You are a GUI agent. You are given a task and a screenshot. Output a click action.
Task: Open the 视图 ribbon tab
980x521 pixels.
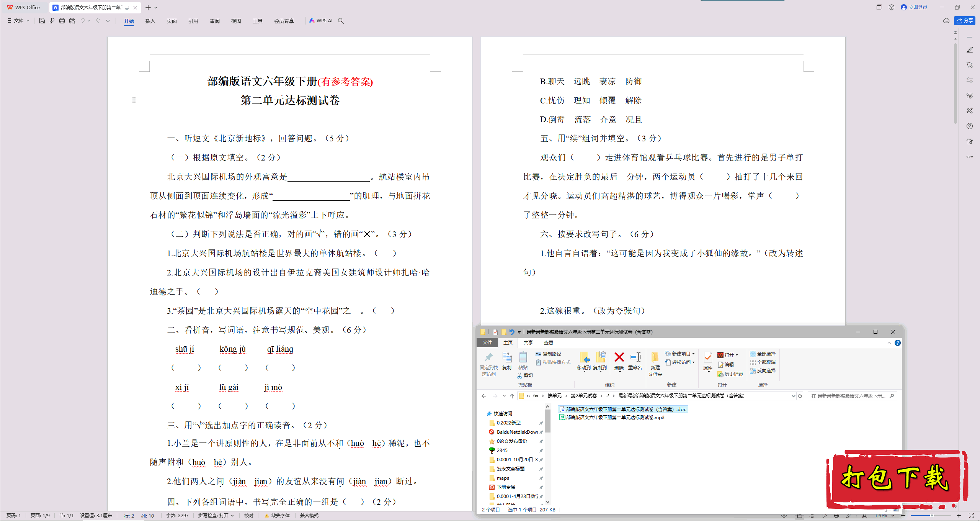(x=236, y=21)
